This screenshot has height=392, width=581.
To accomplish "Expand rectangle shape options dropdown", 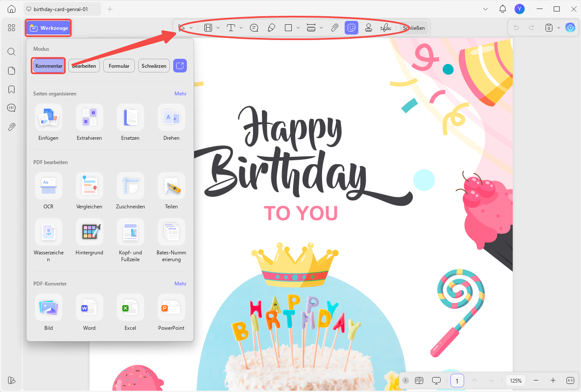I will point(298,28).
